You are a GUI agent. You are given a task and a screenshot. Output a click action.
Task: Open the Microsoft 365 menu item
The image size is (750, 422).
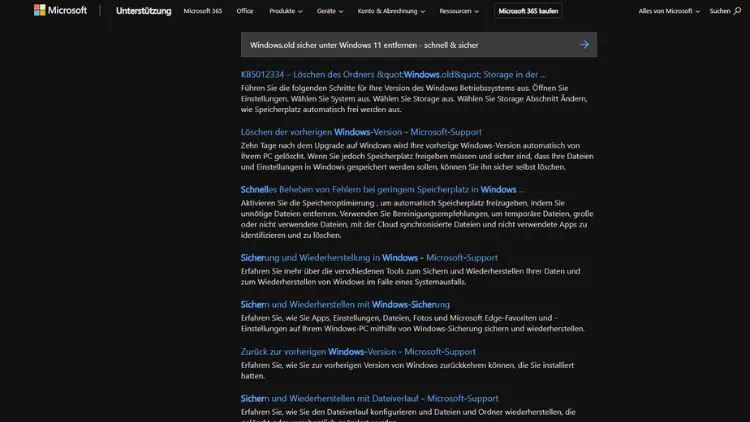(x=203, y=11)
